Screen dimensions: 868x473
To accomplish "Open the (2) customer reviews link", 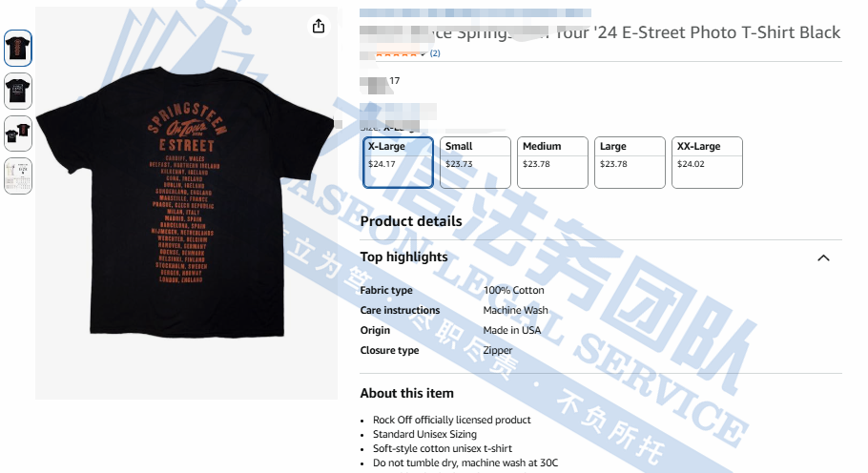I will (435, 53).
